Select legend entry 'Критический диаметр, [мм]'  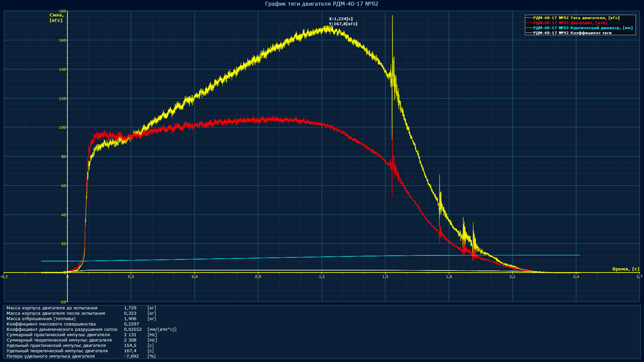tap(583, 28)
